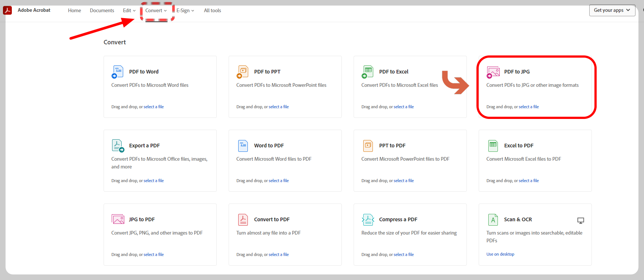644x280 pixels.
Task: Select a file for PDF to JPG
Action: coord(529,107)
